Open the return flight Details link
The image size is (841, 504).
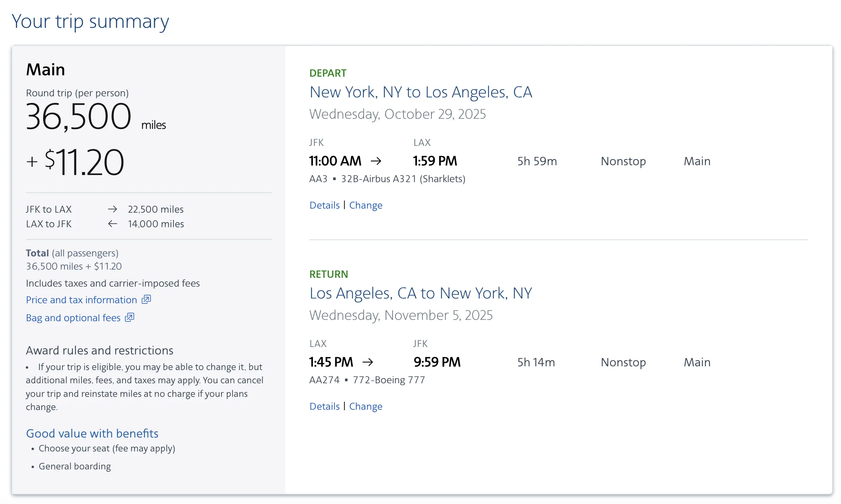(x=324, y=406)
